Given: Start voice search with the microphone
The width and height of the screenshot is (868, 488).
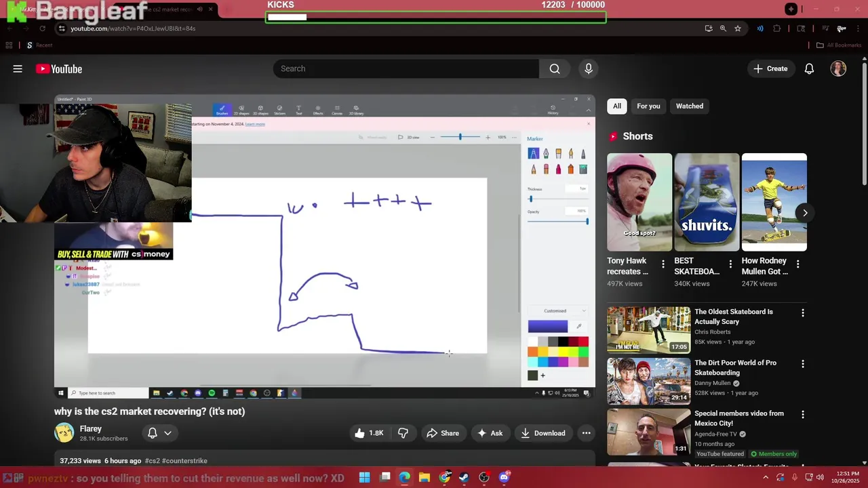Looking at the screenshot, I should coord(589,68).
